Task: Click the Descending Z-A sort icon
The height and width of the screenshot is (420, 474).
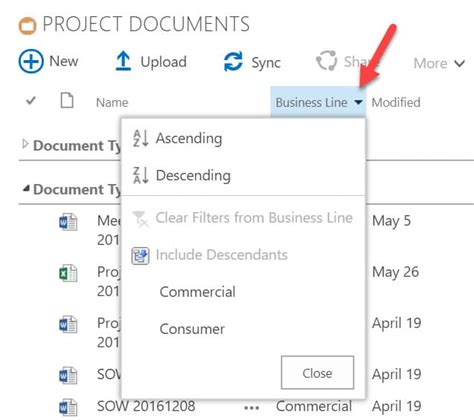Action: click(x=140, y=175)
